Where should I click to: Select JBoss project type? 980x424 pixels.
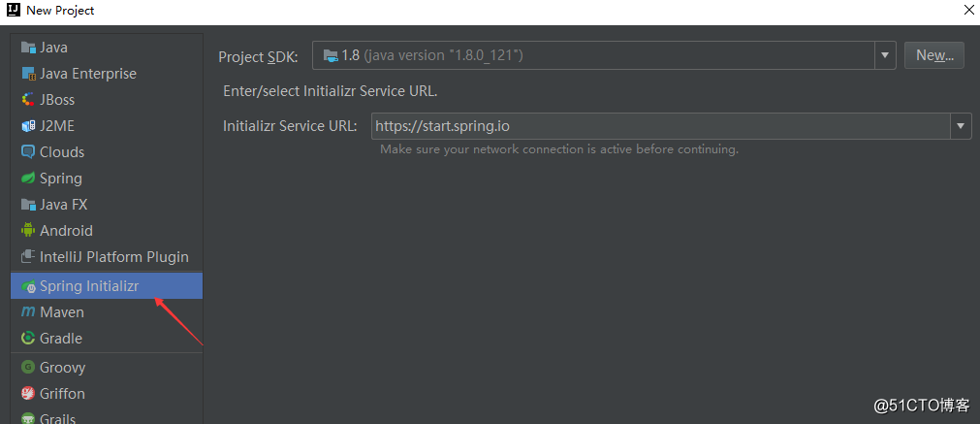(x=107, y=100)
